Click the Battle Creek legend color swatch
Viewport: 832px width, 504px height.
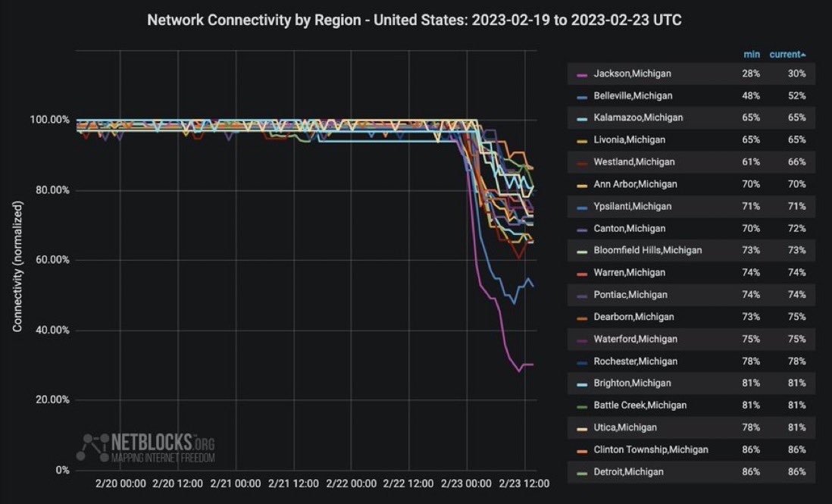[582, 407]
